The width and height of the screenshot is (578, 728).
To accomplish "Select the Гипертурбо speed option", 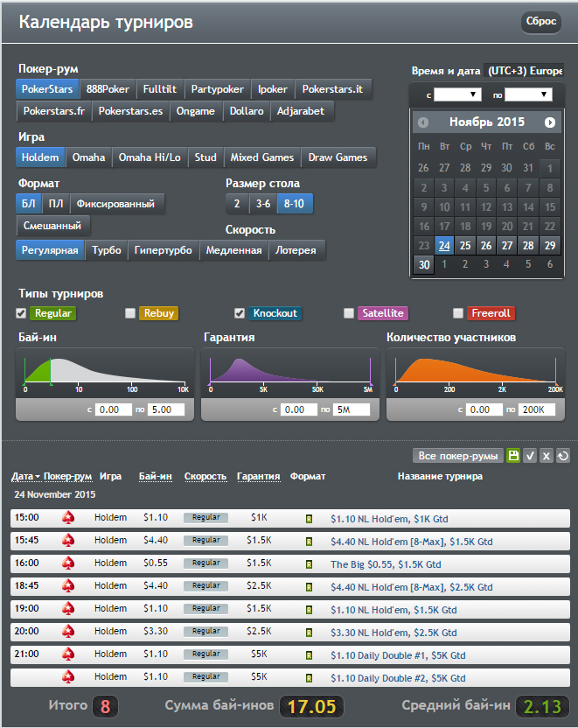I will click(x=163, y=250).
